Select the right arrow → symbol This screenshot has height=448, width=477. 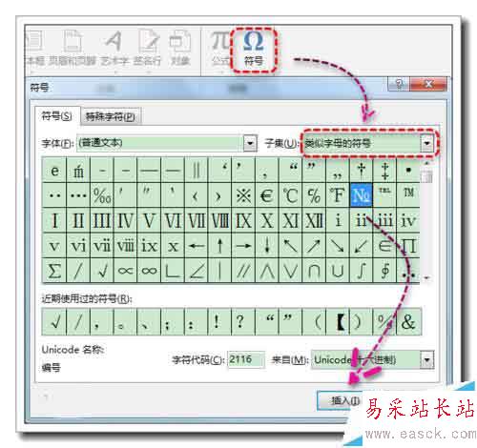[243, 245]
